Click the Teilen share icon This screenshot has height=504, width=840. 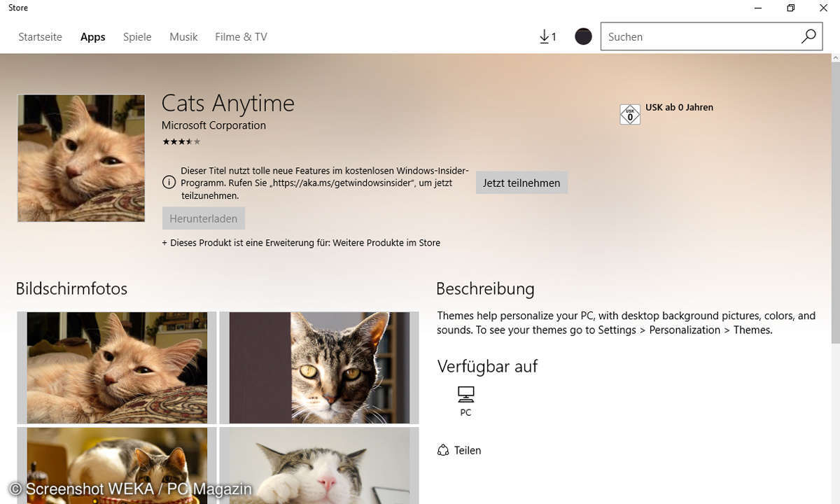[x=443, y=450]
